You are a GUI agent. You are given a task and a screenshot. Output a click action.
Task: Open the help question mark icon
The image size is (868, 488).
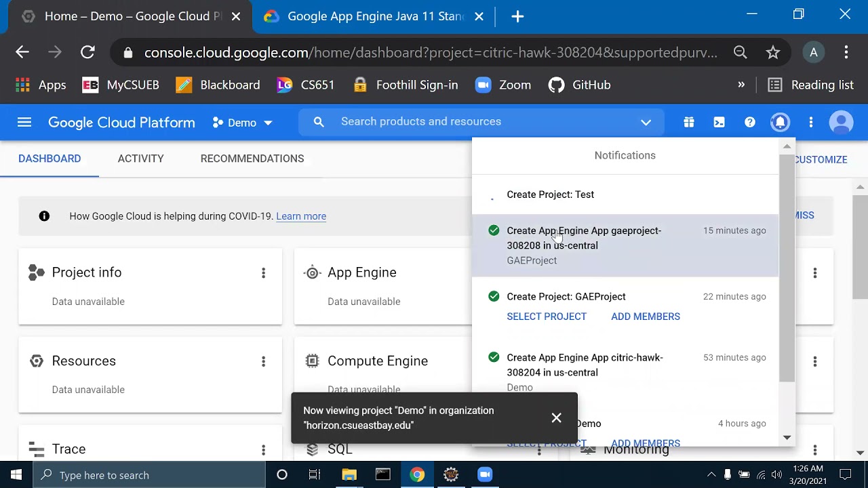(x=749, y=122)
